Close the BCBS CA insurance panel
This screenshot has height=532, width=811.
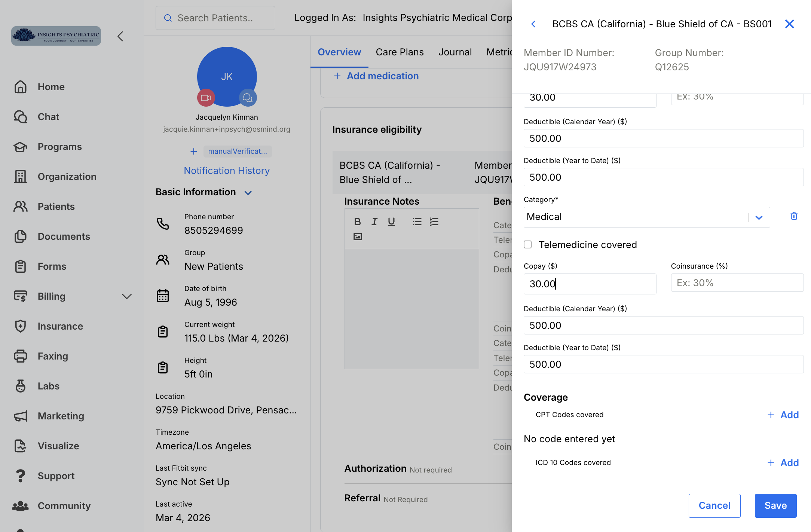[x=789, y=24]
